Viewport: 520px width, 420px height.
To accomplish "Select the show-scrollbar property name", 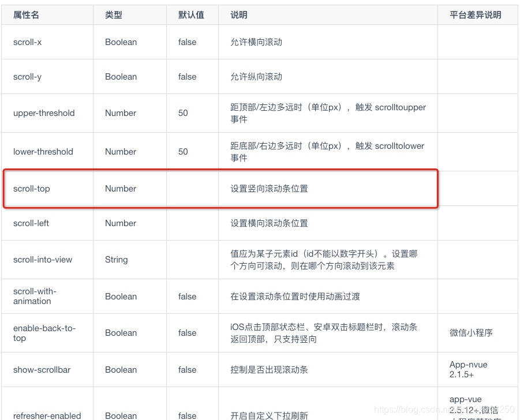I will [x=42, y=370].
